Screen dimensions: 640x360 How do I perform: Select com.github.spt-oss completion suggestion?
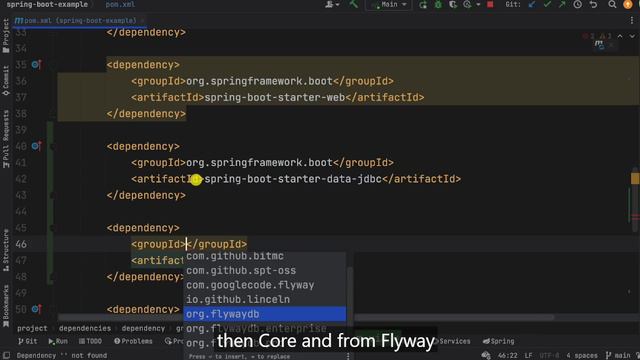point(264,270)
